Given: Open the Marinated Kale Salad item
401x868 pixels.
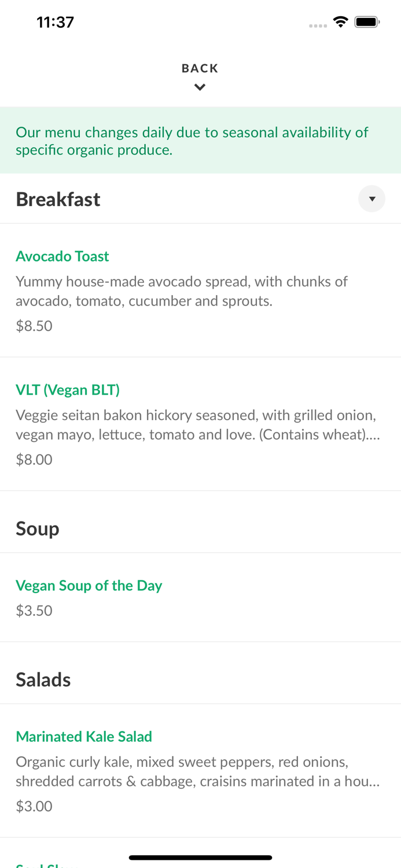Looking at the screenshot, I should tap(84, 736).
